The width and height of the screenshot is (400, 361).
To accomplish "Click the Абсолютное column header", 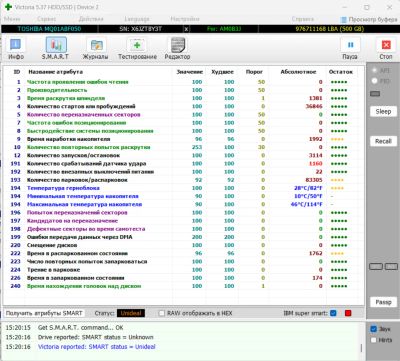I will (x=298, y=72).
